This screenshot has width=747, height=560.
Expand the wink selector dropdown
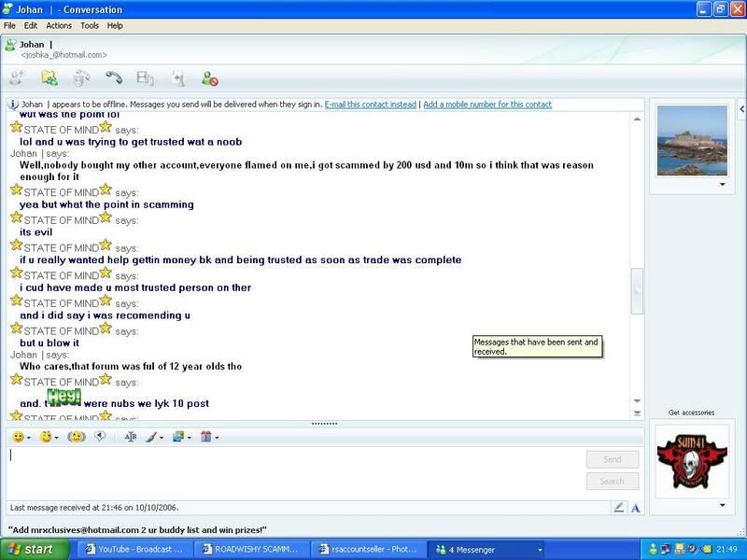tap(57, 438)
